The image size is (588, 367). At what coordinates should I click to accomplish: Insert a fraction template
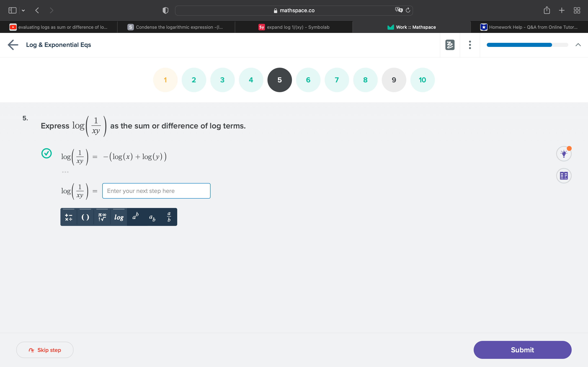169,217
